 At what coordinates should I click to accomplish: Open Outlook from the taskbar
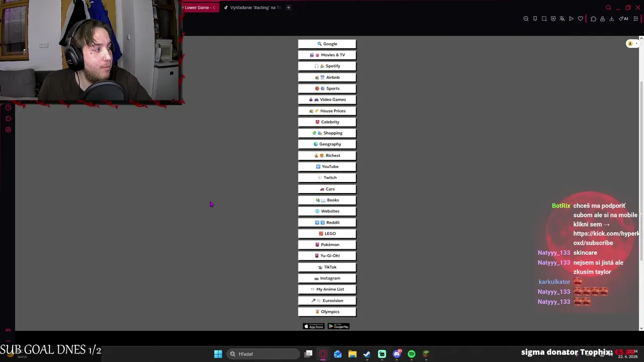(338, 354)
